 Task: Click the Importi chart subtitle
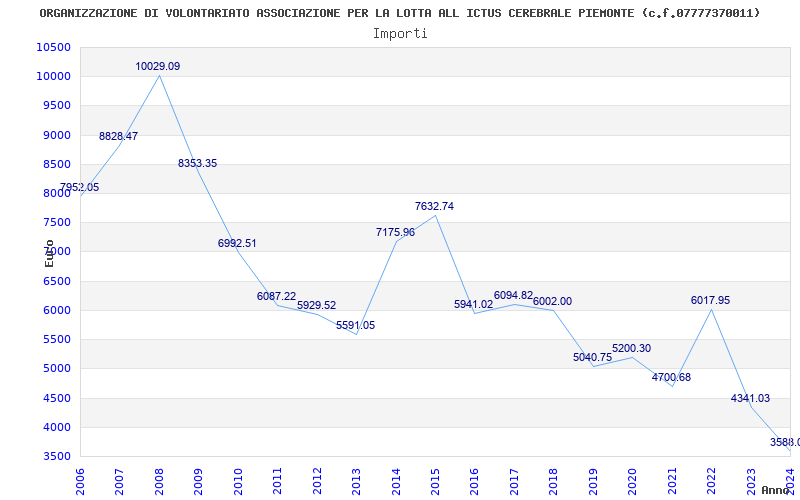tap(400, 34)
